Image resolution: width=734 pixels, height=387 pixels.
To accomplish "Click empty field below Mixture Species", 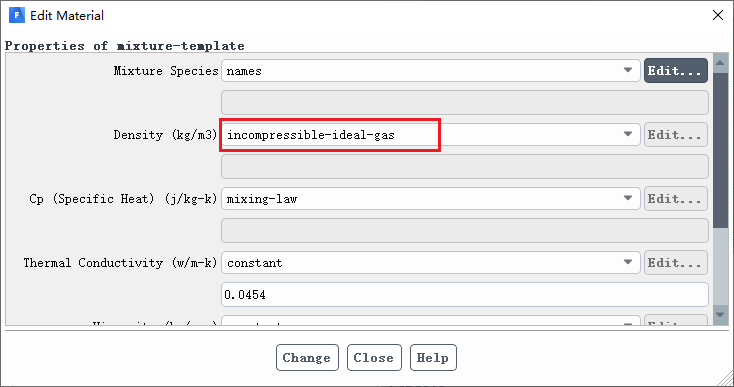I will pyautogui.click(x=465, y=102).
